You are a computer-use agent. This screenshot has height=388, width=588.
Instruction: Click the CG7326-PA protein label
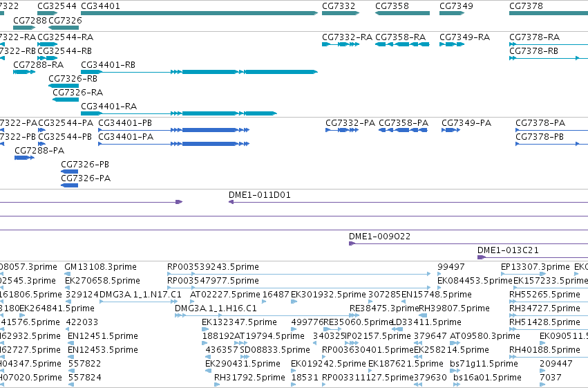coord(86,178)
